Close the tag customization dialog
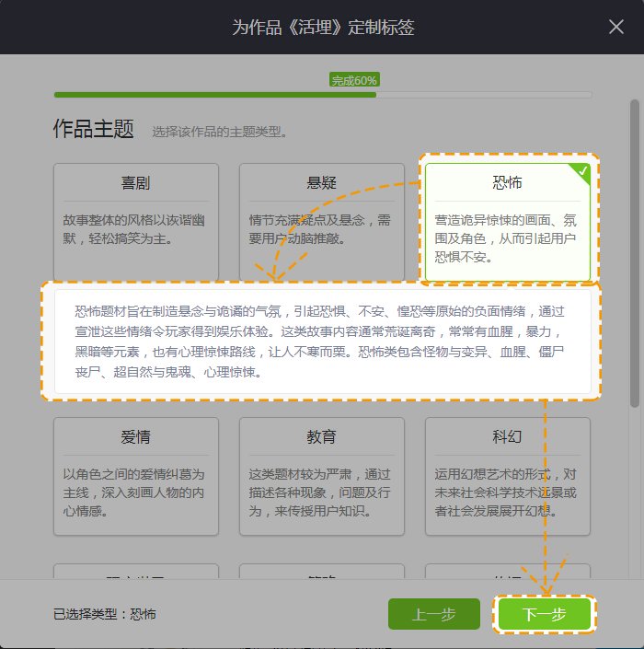 [616, 27]
